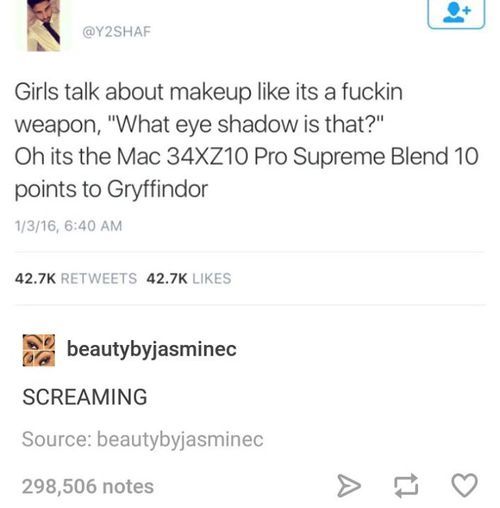
Task: View the 298,506 notes
Action: pos(88,486)
